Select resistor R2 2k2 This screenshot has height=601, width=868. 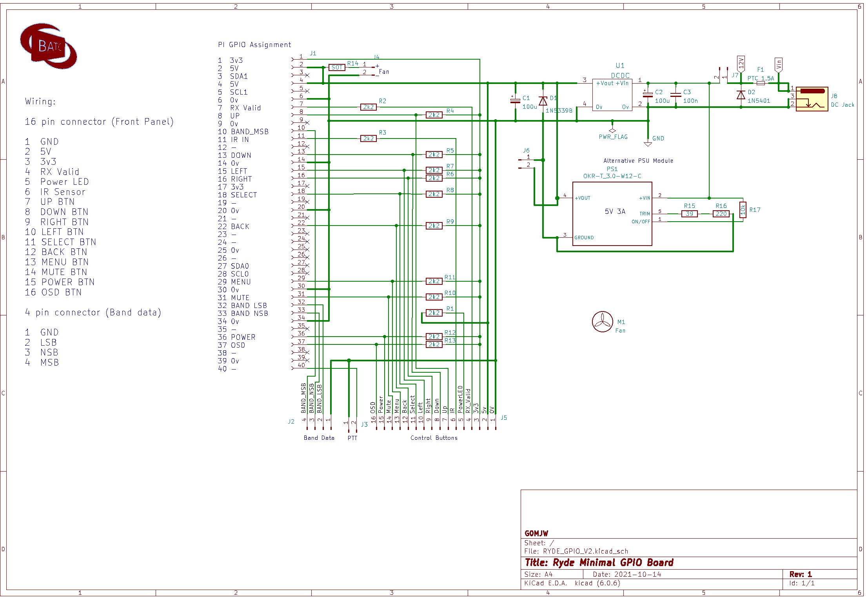(368, 107)
